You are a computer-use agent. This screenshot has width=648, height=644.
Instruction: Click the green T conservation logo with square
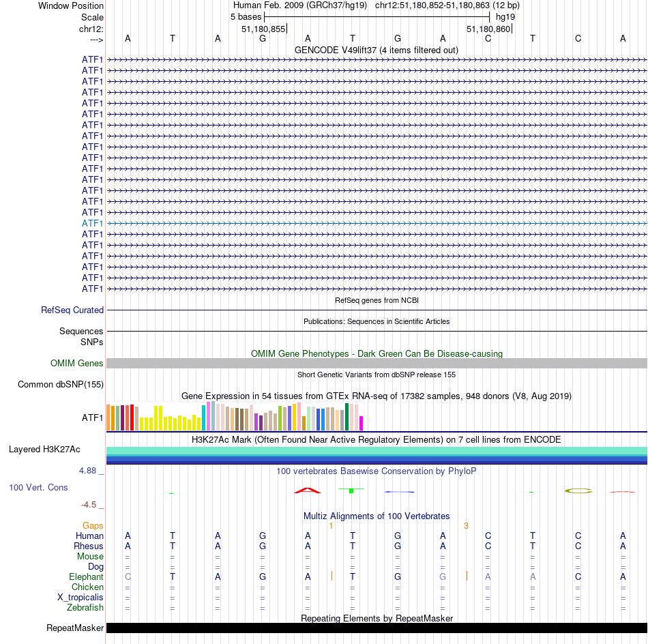point(351,491)
